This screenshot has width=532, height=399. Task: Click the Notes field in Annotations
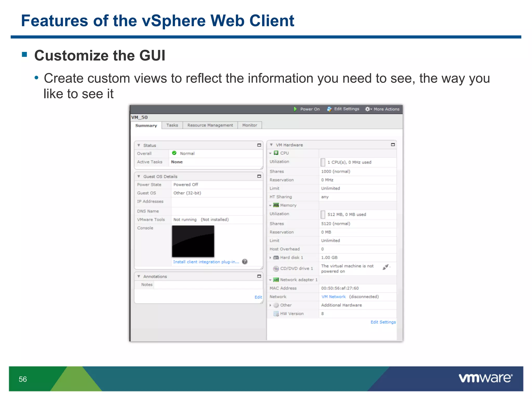point(208,285)
